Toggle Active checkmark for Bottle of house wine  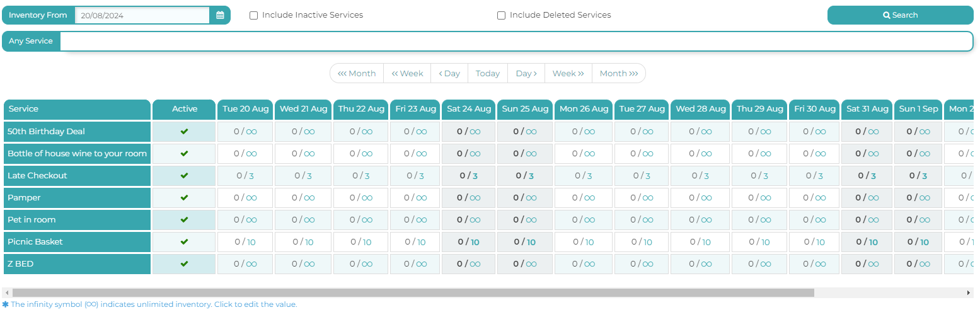(185, 154)
